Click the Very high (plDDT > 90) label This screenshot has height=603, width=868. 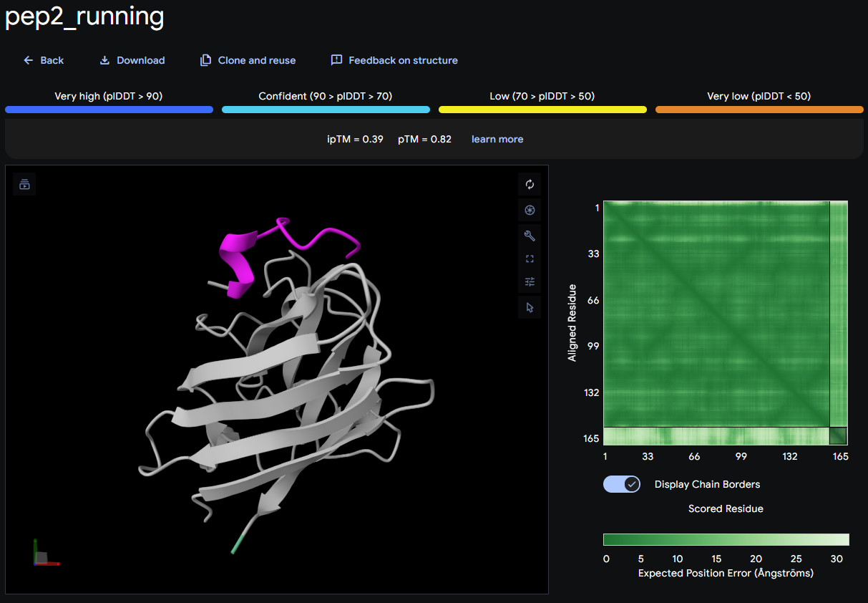pyautogui.click(x=109, y=96)
